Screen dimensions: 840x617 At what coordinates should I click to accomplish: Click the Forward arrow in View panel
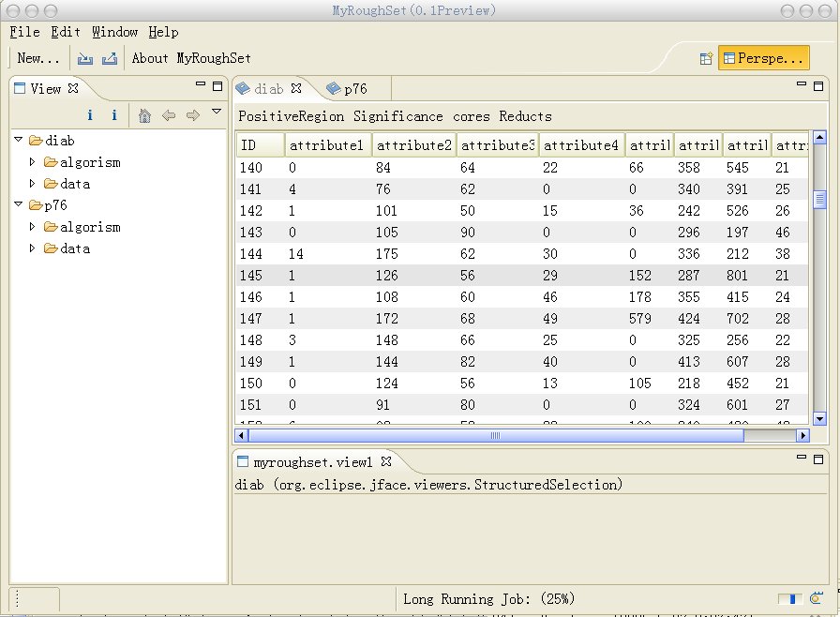[193, 115]
